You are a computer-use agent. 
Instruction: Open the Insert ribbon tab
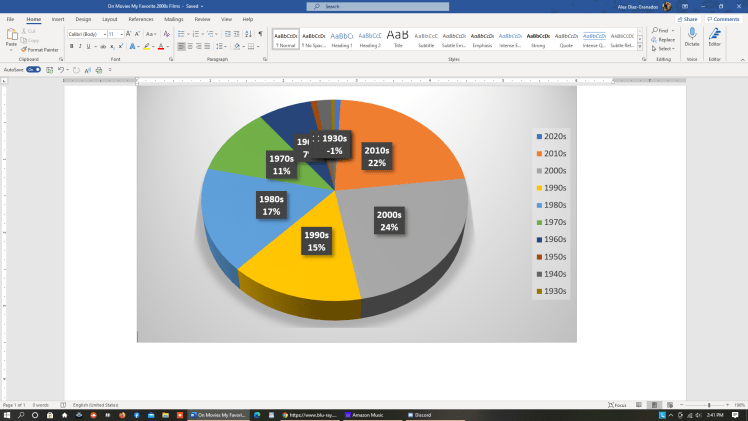pyautogui.click(x=58, y=19)
